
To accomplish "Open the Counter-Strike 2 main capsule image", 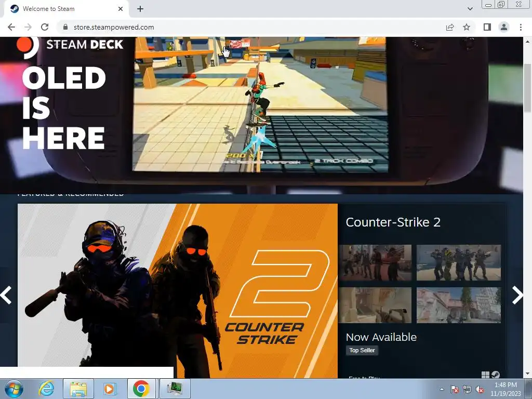I will [178, 291].
